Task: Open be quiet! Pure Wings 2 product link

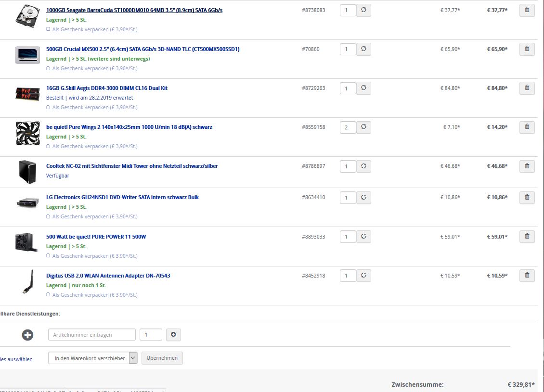Action: (x=129, y=127)
